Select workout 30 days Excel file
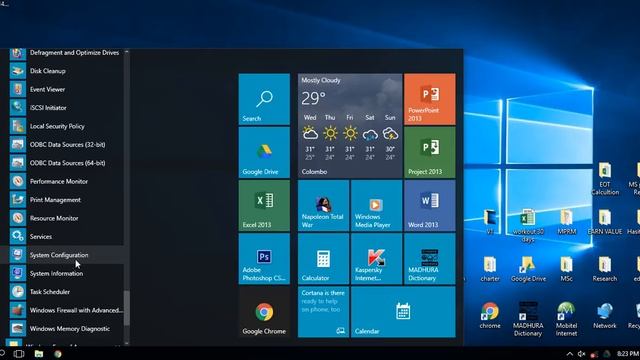640x360 pixels. click(x=528, y=226)
